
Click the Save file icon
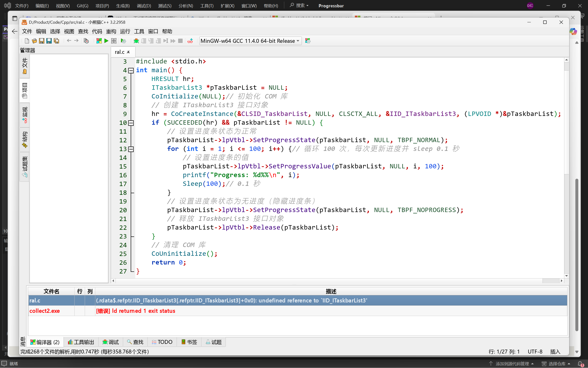pyautogui.click(x=42, y=41)
